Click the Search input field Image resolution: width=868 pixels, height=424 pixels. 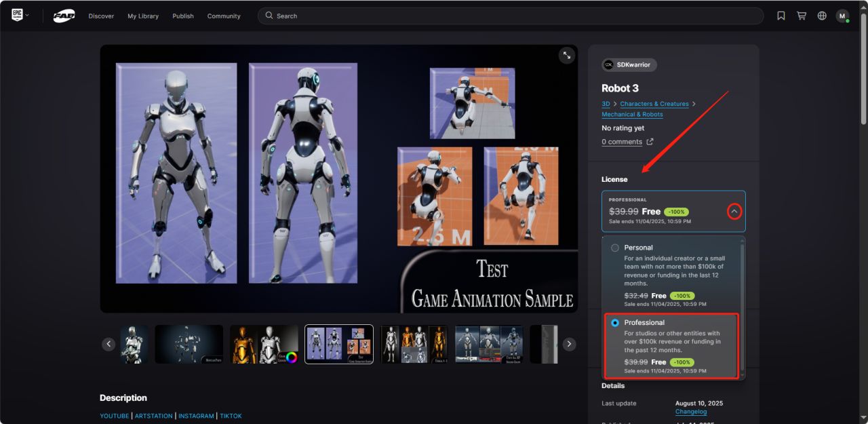(511, 16)
